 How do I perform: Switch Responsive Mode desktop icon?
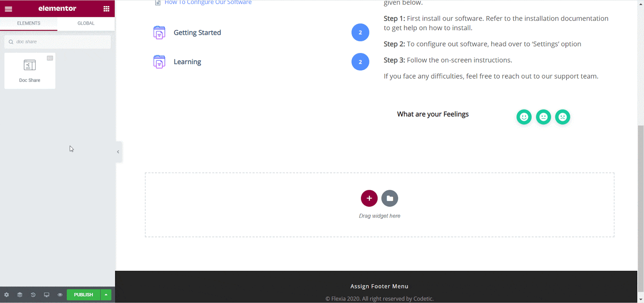pos(47,295)
